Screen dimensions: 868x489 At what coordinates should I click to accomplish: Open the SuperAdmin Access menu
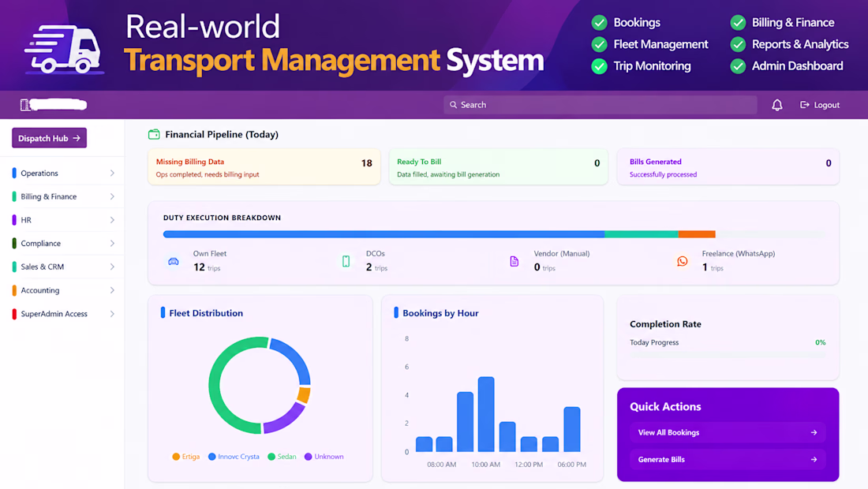[x=62, y=314]
